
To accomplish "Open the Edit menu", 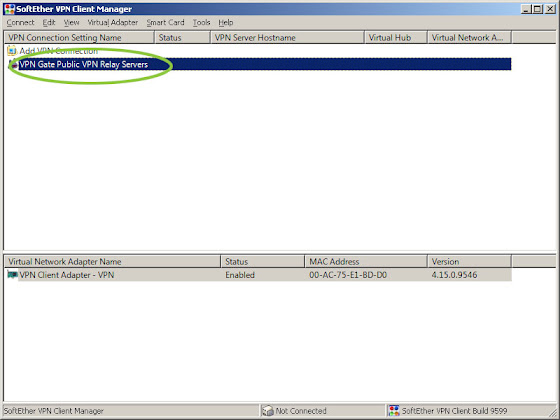I will click(49, 22).
